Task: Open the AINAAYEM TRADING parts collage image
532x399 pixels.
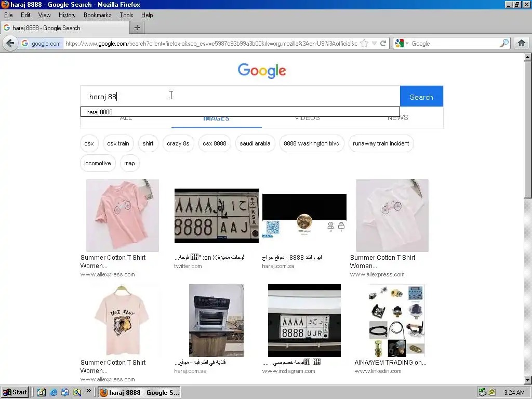Action: (x=397, y=321)
